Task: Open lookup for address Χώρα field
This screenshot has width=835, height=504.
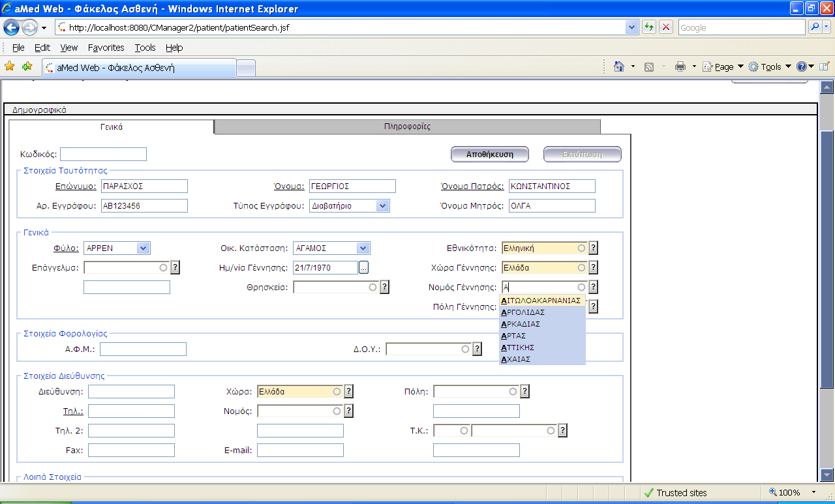Action: [x=349, y=391]
